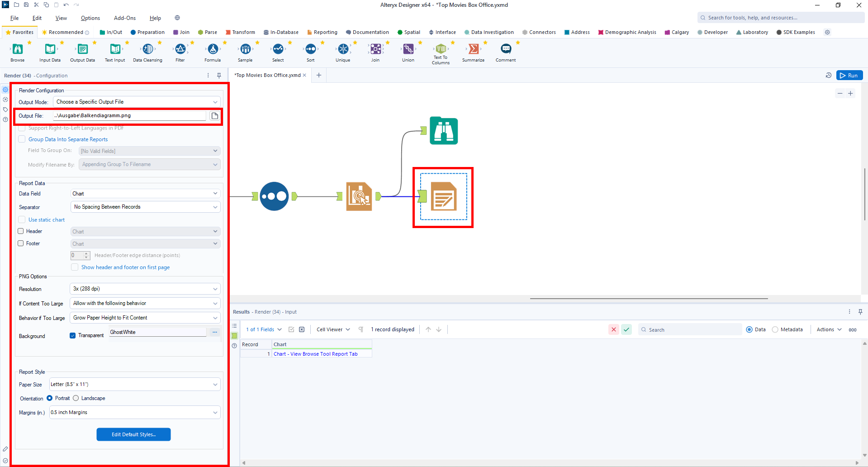Click the Render tool on canvas

(x=443, y=197)
